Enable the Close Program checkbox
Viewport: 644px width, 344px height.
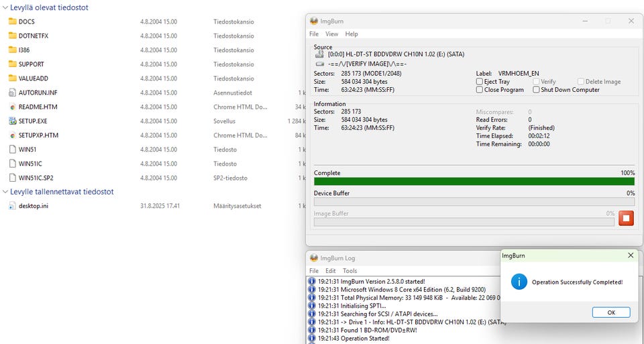click(x=479, y=89)
